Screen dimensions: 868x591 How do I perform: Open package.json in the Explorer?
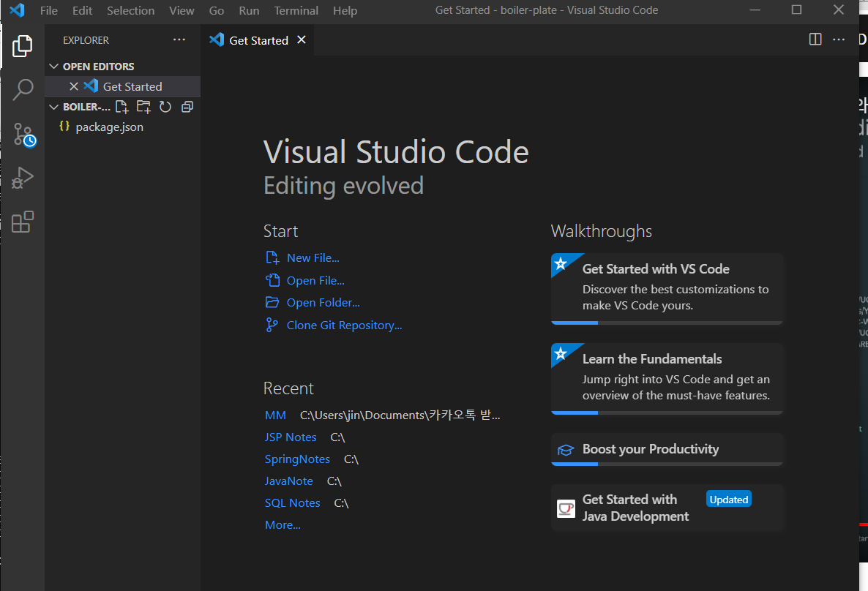(x=122, y=127)
